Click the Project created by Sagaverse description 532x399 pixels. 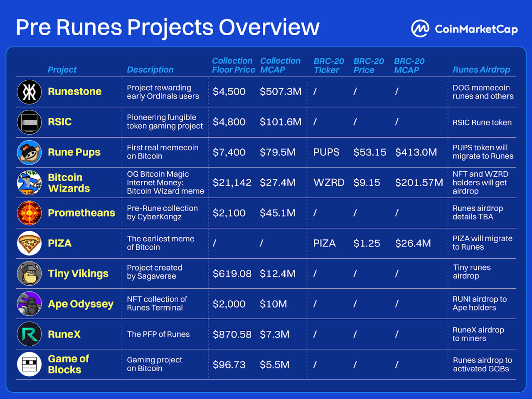[155, 272]
